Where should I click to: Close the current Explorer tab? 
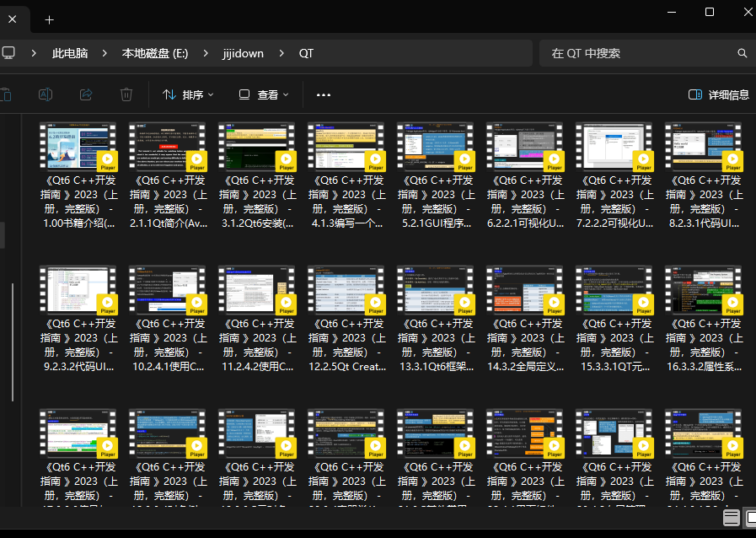coord(12,19)
